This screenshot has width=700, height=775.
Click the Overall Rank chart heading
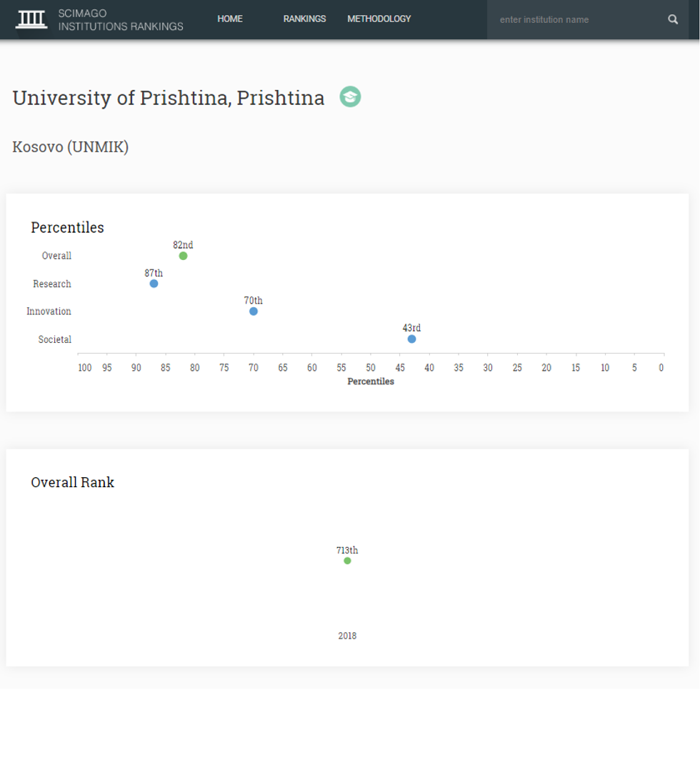coord(72,482)
